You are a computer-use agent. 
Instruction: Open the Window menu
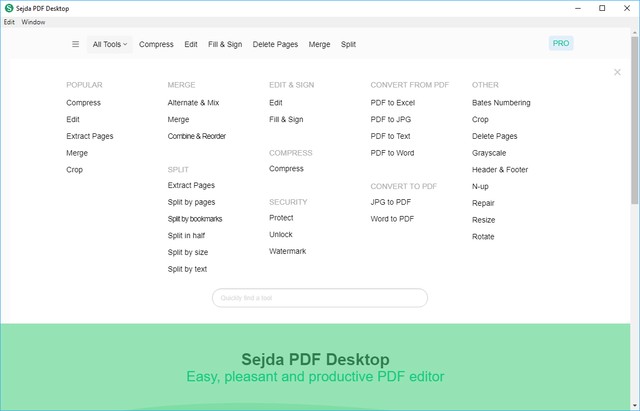tap(33, 21)
